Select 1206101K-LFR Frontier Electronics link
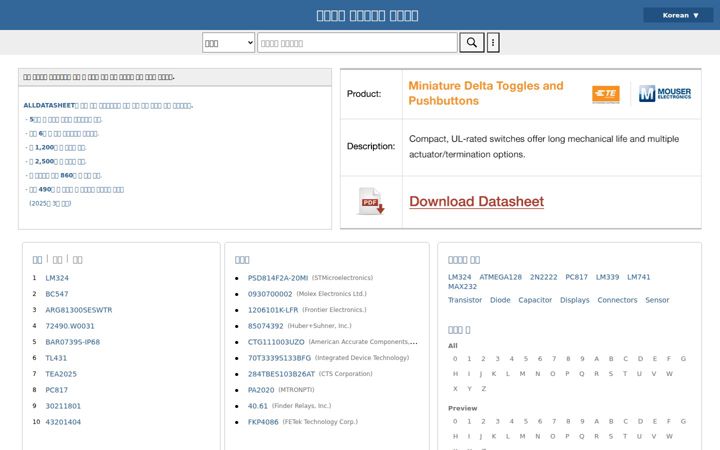 coord(273,310)
